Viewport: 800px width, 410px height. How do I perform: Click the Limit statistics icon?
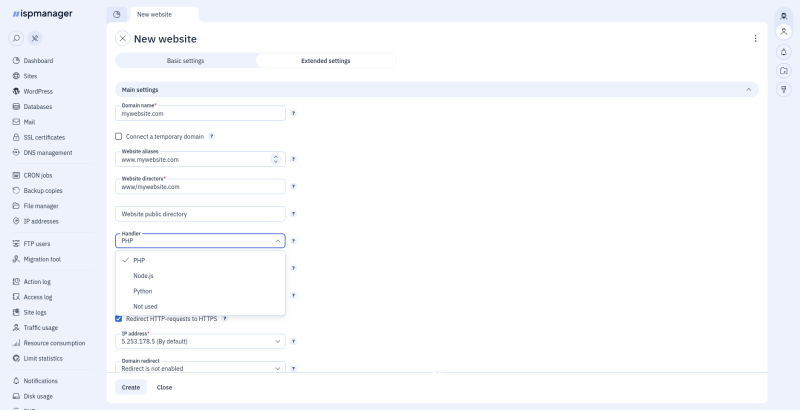tap(16, 358)
